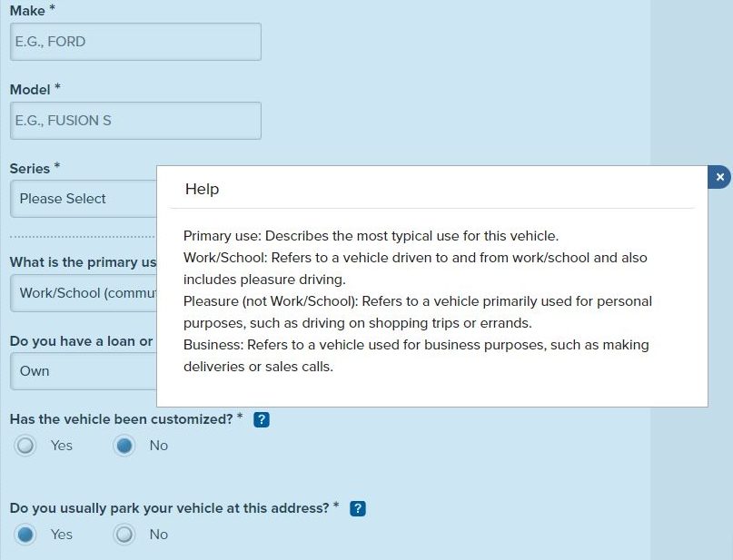Open the loan or lease Own dropdown

point(84,371)
